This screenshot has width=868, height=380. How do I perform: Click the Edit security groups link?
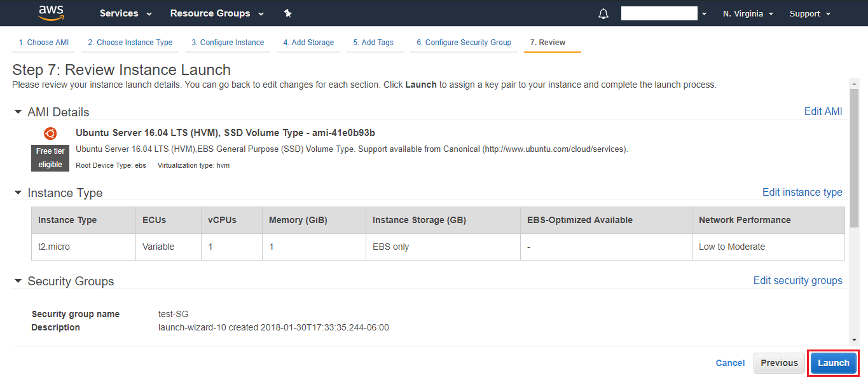point(797,280)
